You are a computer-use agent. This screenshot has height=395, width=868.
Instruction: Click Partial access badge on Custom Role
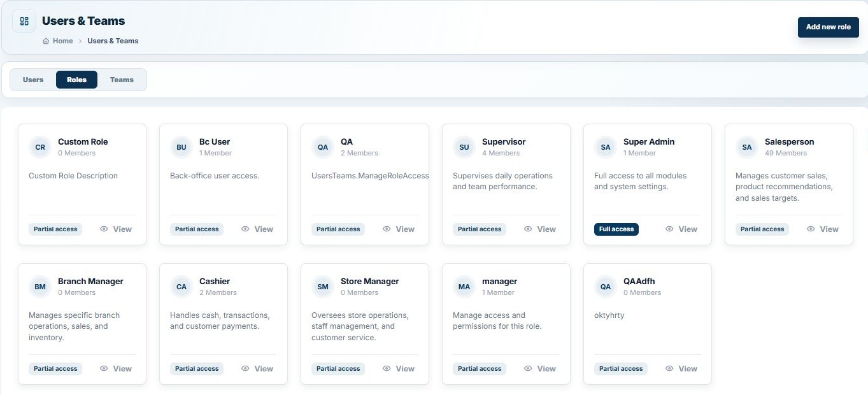point(55,229)
